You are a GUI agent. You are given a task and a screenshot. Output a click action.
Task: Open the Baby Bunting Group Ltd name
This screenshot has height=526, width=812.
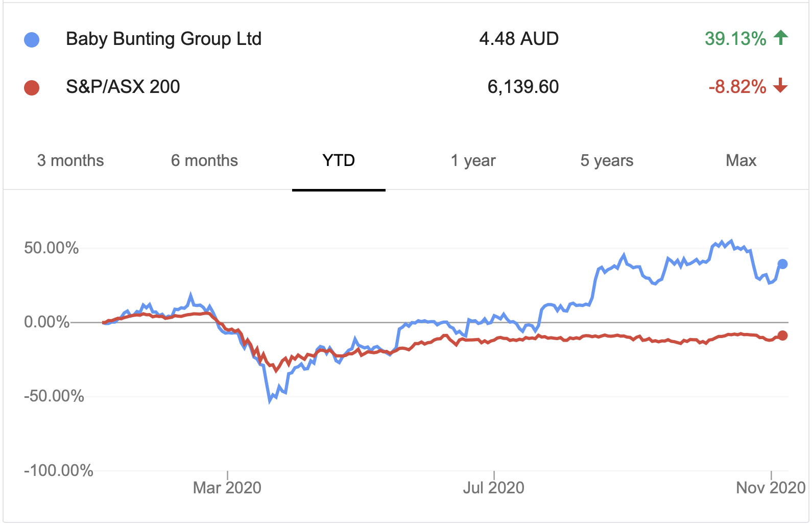(163, 39)
